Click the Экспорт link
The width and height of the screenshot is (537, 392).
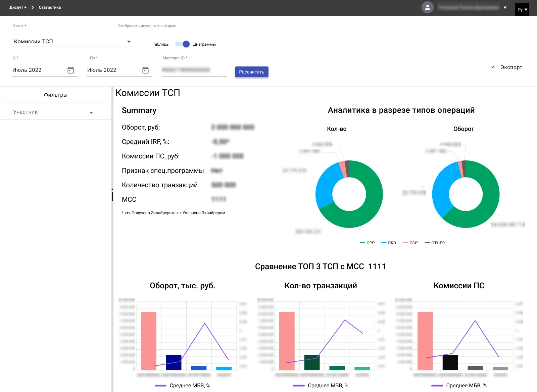point(511,67)
